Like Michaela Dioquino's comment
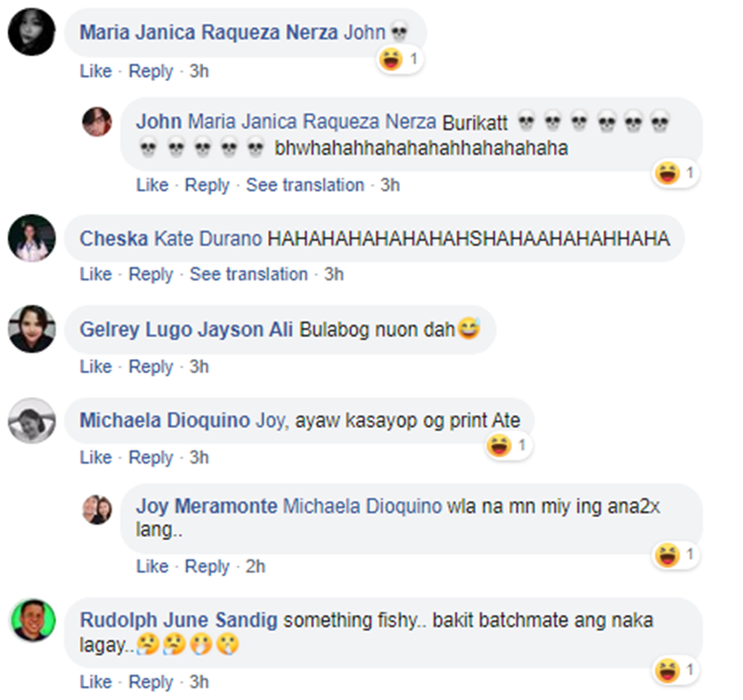743x700 pixels. 96,457
